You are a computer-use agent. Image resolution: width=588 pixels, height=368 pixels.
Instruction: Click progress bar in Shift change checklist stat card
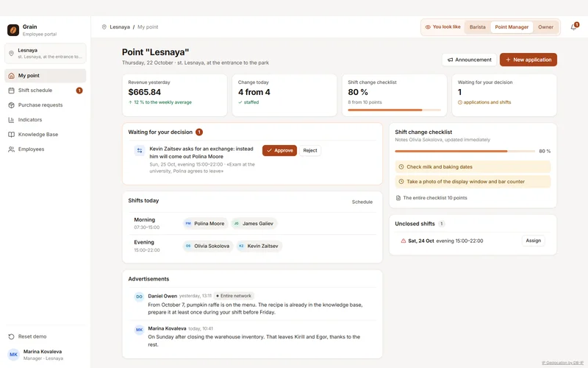click(x=395, y=110)
